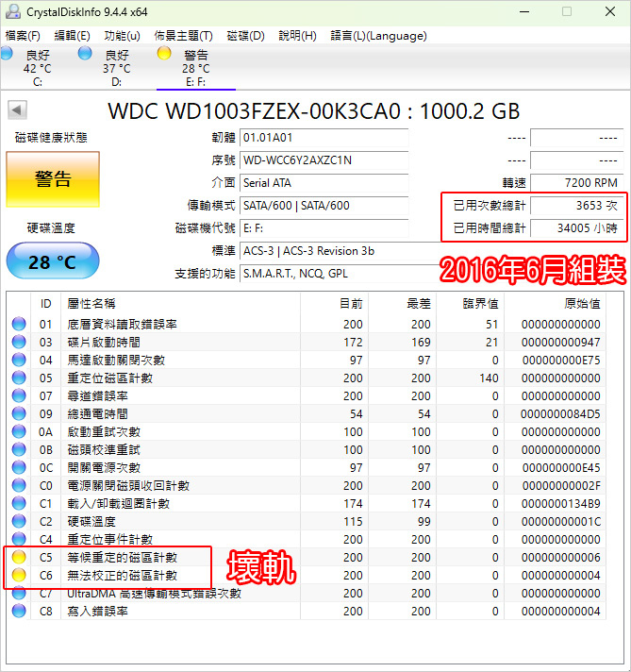This screenshot has height=672, width=631.
Task: Click status orb for attribute C1
Action: [19, 503]
